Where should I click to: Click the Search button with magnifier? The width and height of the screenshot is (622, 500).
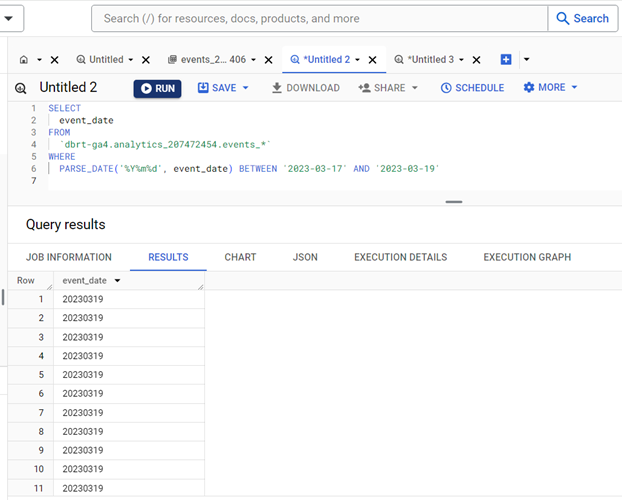[x=583, y=18]
